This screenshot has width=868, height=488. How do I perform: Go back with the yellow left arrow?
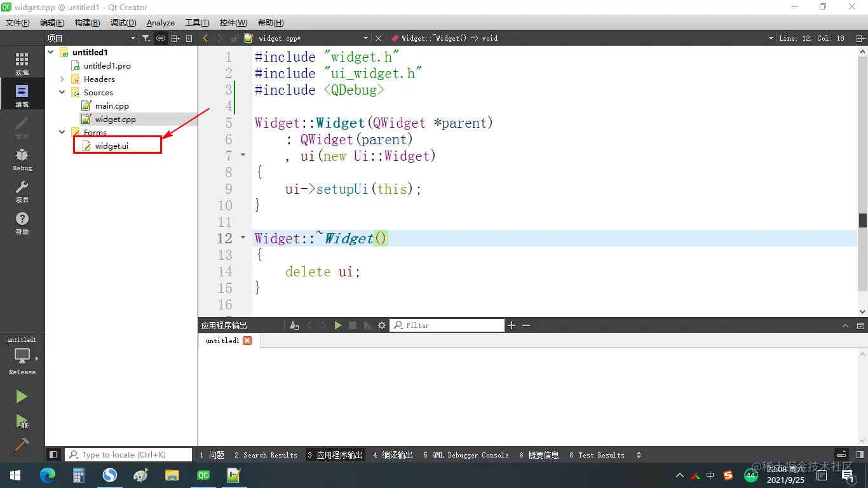coord(205,38)
